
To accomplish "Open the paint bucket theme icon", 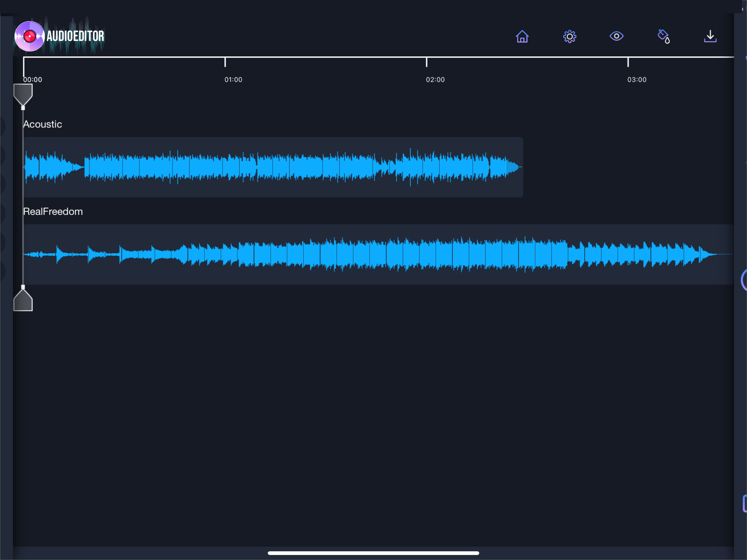I will pyautogui.click(x=664, y=36).
